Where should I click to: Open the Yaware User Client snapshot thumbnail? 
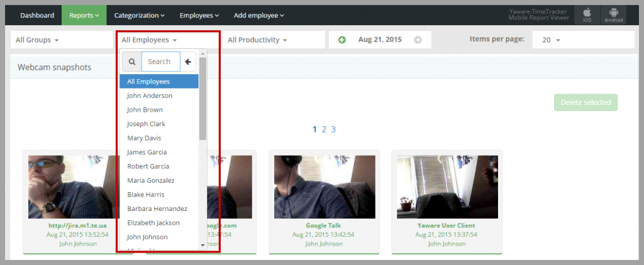click(447, 187)
